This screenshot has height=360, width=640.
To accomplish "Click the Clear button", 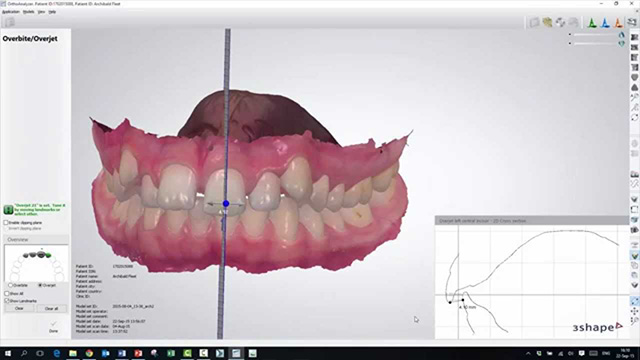I will tap(19, 309).
